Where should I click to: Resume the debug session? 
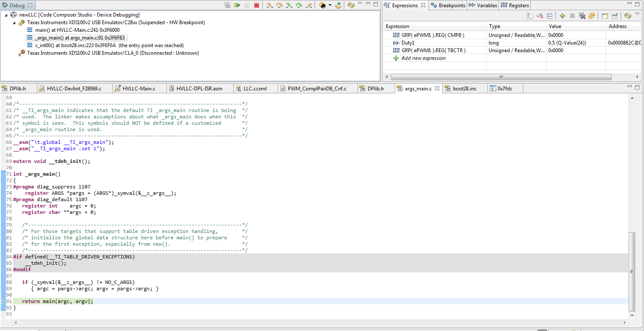(x=237, y=5)
